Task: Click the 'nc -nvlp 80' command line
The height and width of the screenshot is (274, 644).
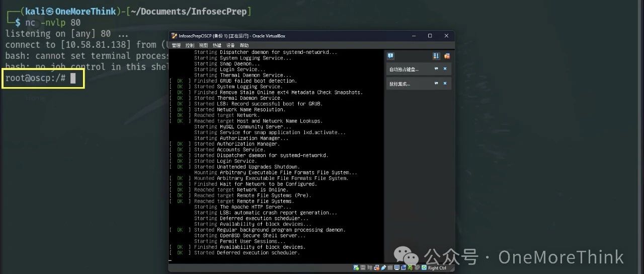Action: click(x=53, y=23)
